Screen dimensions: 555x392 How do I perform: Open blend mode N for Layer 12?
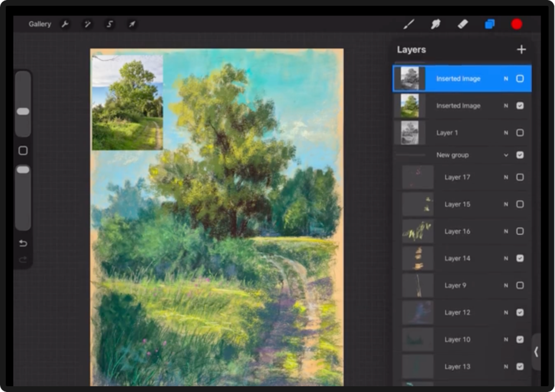pyautogui.click(x=506, y=313)
